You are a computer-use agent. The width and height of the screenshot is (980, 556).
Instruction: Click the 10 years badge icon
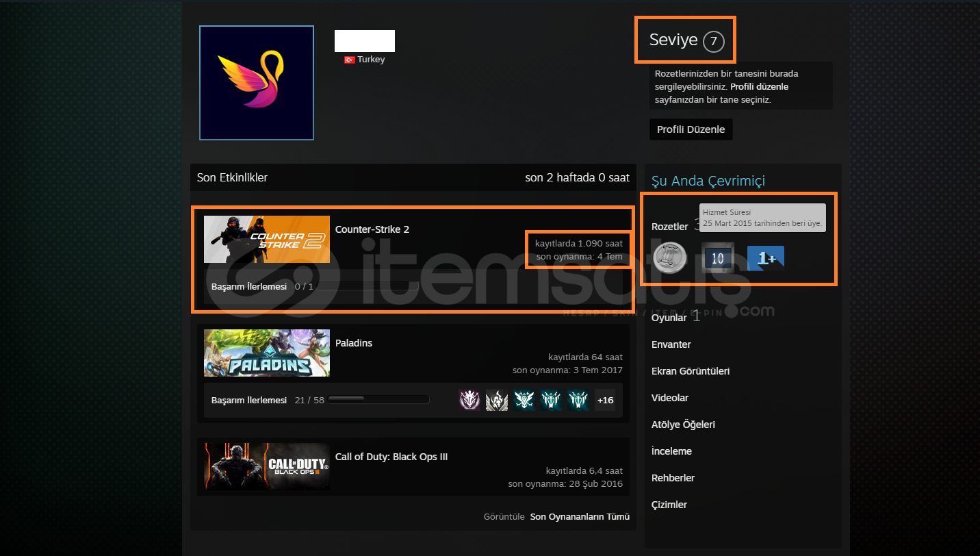[x=718, y=258]
